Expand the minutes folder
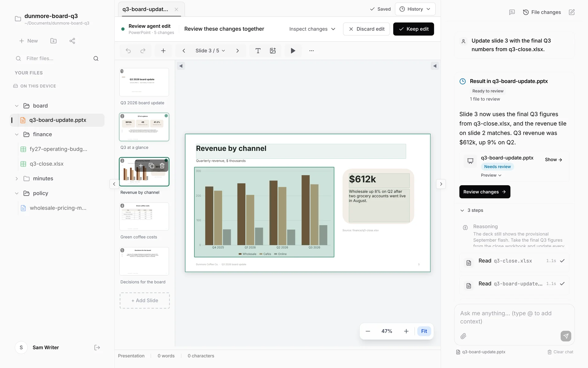Screen dimensions: 588x368 17,178
